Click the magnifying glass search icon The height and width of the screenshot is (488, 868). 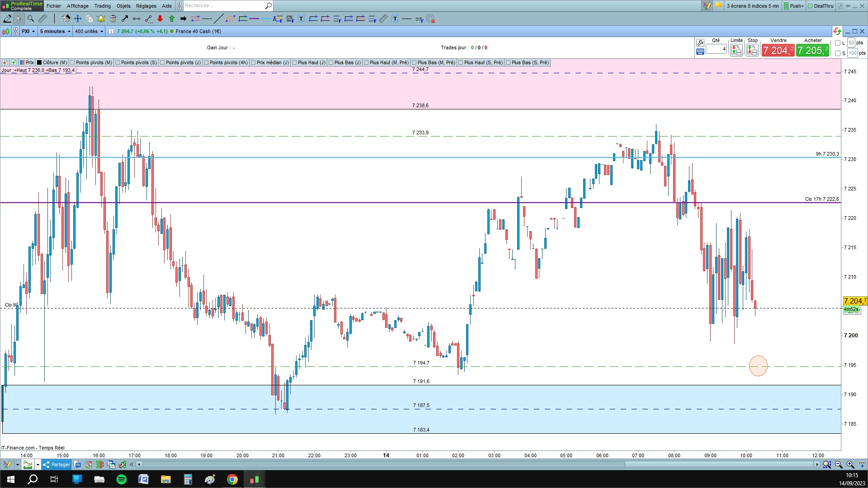269,6
